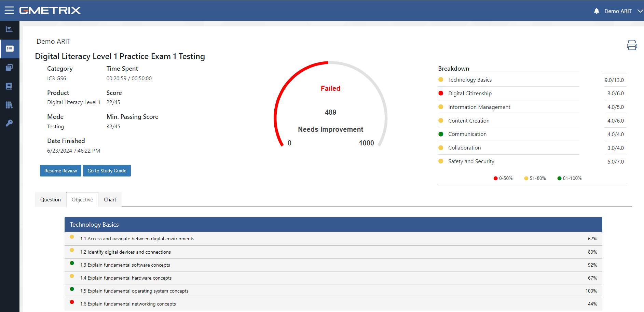Select Collaboration in Breakdown list
Image resolution: width=644 pixels, height=312 pixels.
point(464,148)
